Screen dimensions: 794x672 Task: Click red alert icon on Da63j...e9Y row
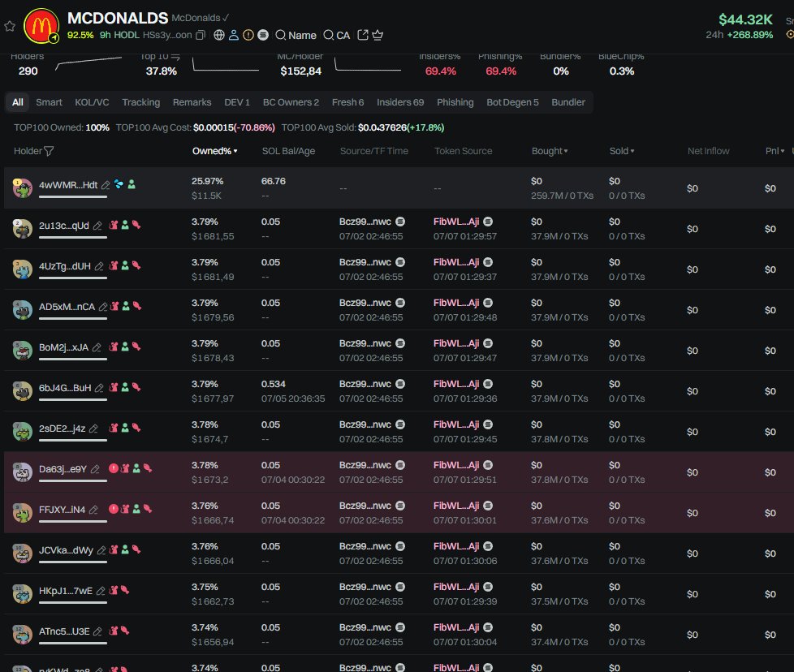(x=114, y=468)
